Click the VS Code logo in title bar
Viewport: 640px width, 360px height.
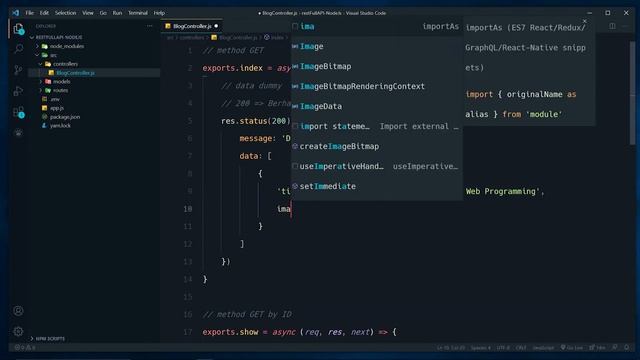tap(16, 13)
